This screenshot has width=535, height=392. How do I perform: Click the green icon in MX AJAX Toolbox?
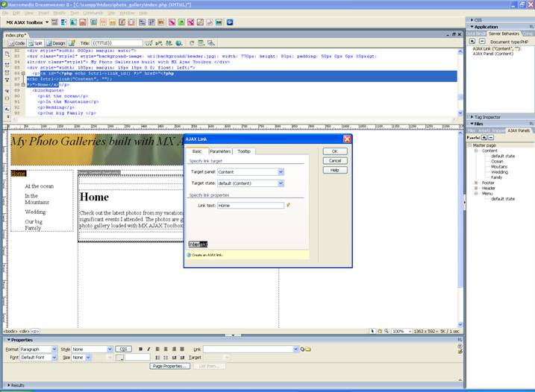coord(181,22)
